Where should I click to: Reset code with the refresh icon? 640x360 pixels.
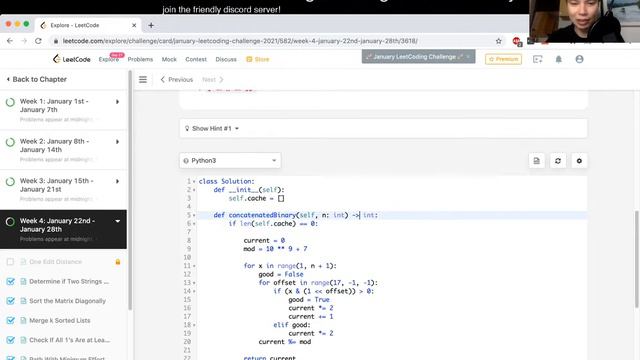pos(558,161)
